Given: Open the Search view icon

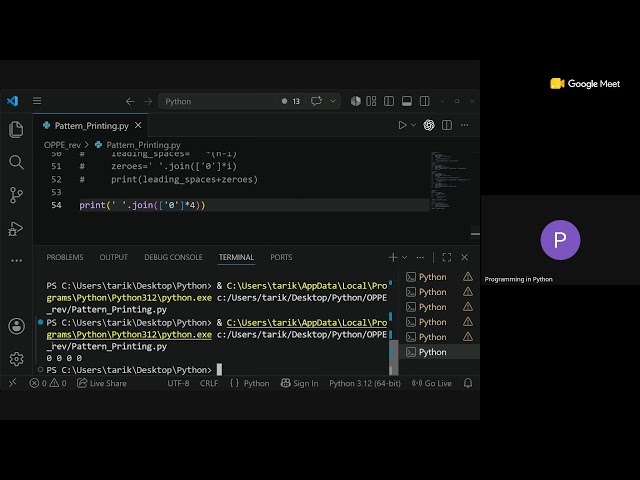Looking at the screenshot, I should [x=16, y=162].
